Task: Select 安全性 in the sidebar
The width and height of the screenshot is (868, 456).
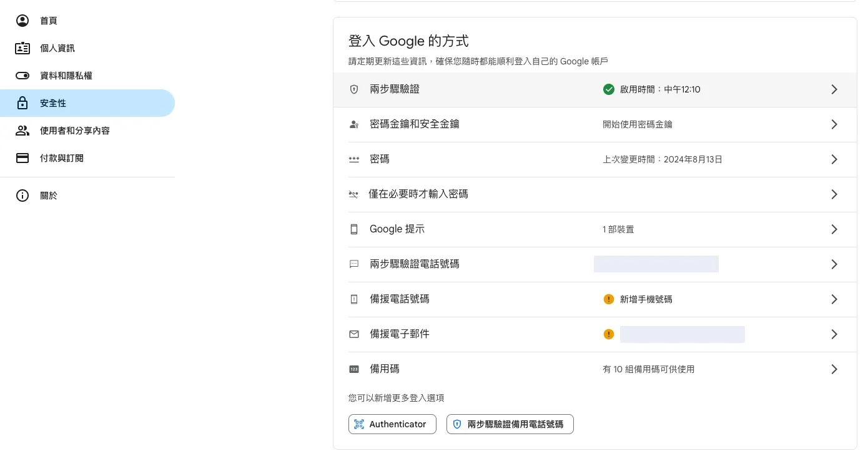Action: coord(87,103)
